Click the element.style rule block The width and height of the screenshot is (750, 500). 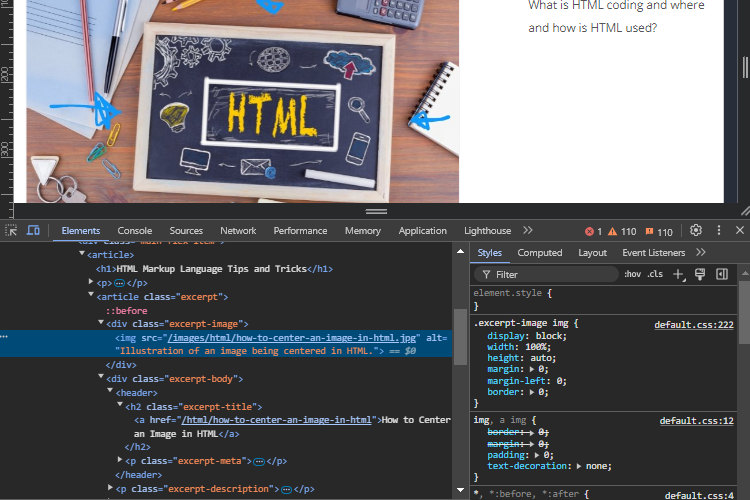[x=604, y=300]
